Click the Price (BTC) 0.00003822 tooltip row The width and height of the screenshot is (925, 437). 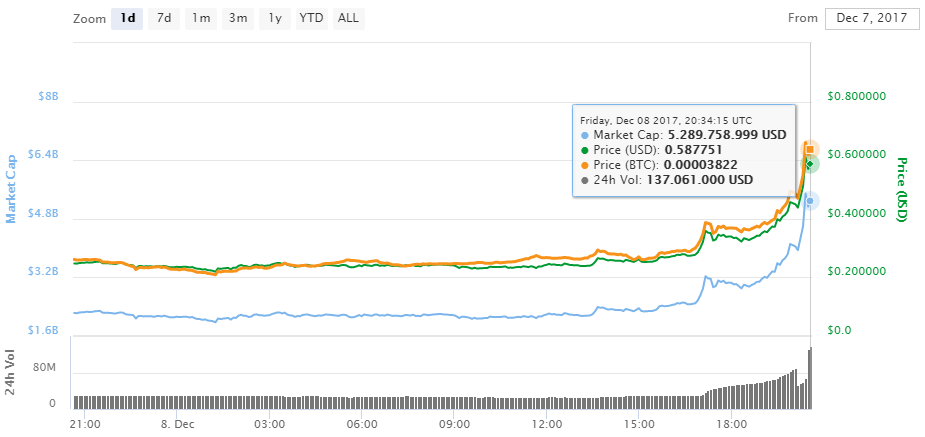point(659,165)
